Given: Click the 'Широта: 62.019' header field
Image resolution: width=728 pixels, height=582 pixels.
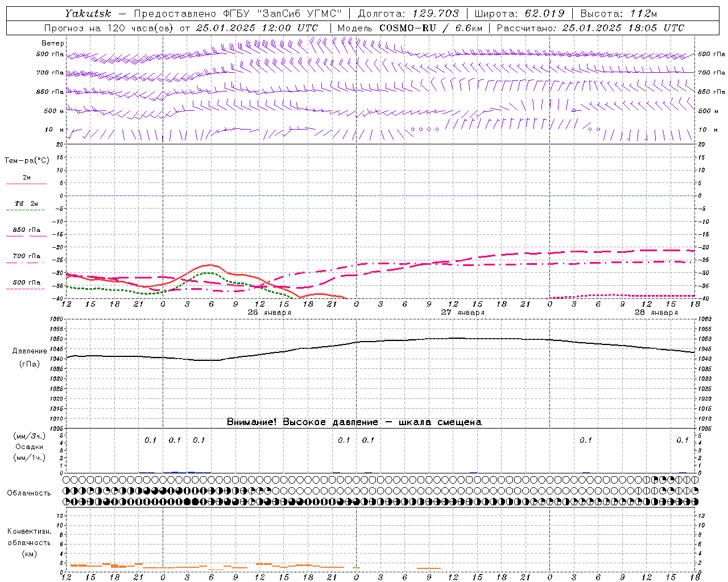Looking at the screenshot, I should pyautogui.click(x=519, y=14).
